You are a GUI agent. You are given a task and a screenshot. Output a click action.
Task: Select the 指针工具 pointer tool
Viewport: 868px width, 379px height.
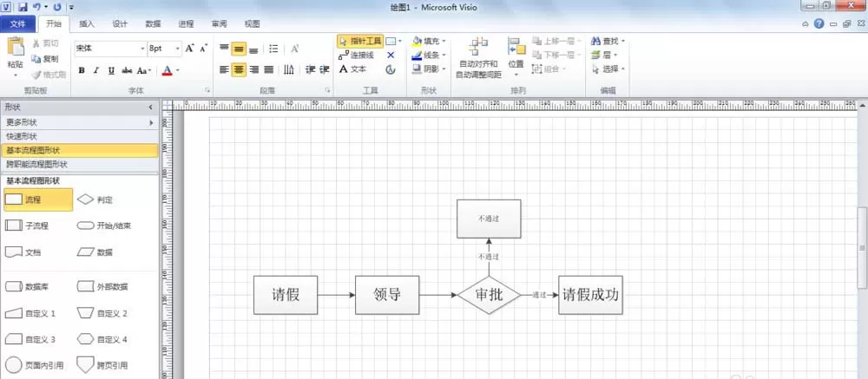(x=360, y=41)
